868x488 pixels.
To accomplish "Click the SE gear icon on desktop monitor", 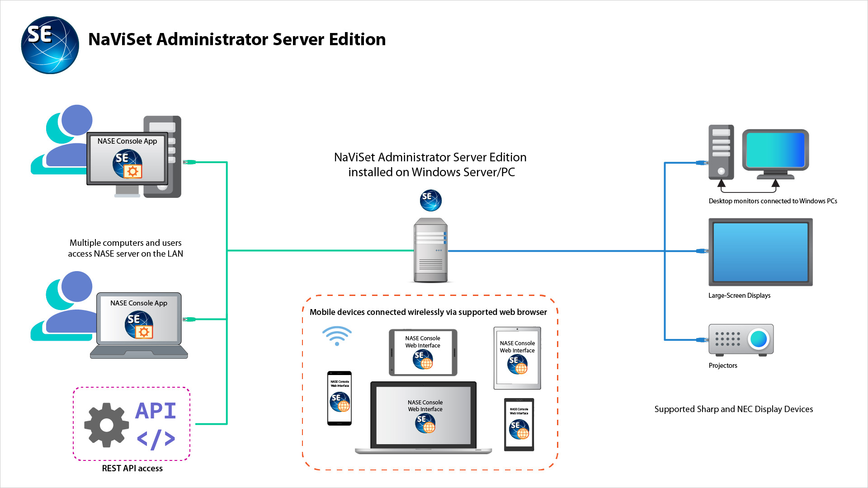I will [x=127, y=164].
